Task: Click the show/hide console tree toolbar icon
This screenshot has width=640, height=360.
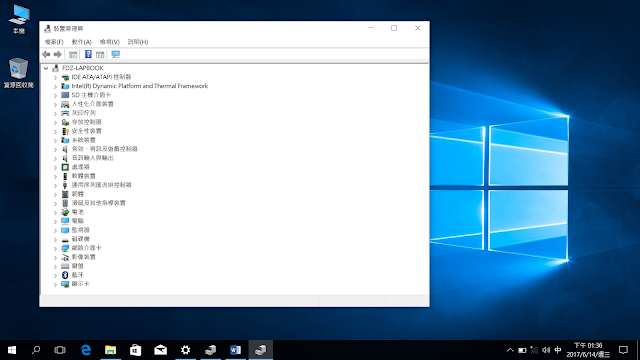Action: [x=73, y=54]
